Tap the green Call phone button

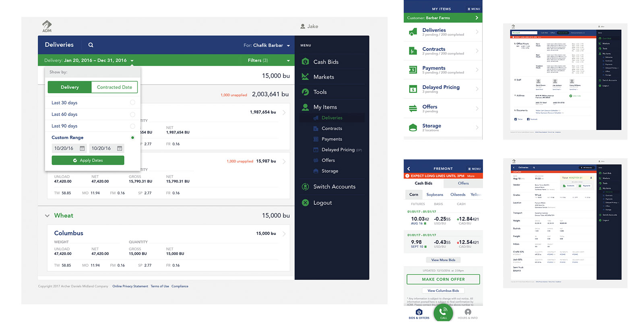point(443,313)
